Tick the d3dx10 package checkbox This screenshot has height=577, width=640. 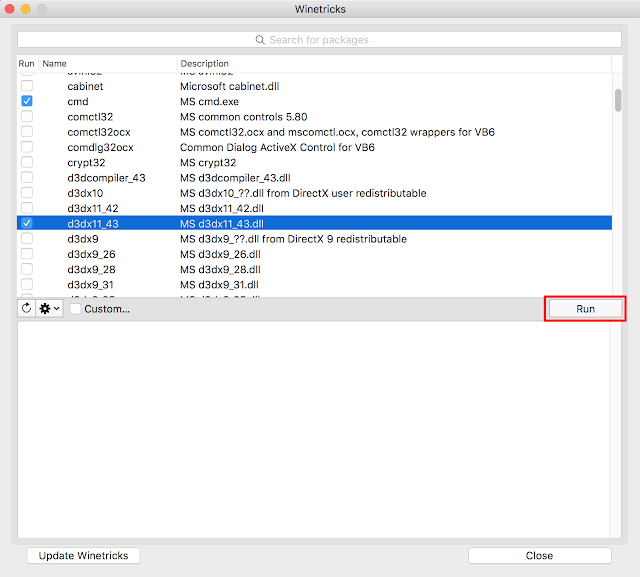pos(27,193)
